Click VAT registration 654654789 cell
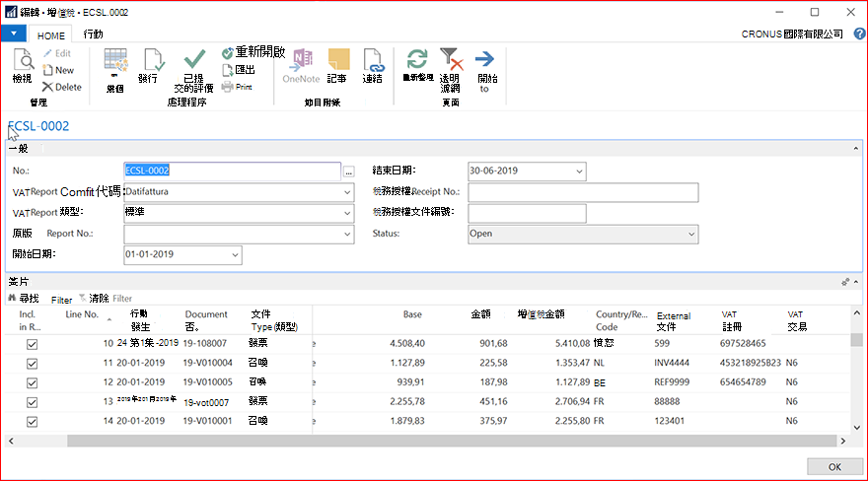 tap(743, 382)
